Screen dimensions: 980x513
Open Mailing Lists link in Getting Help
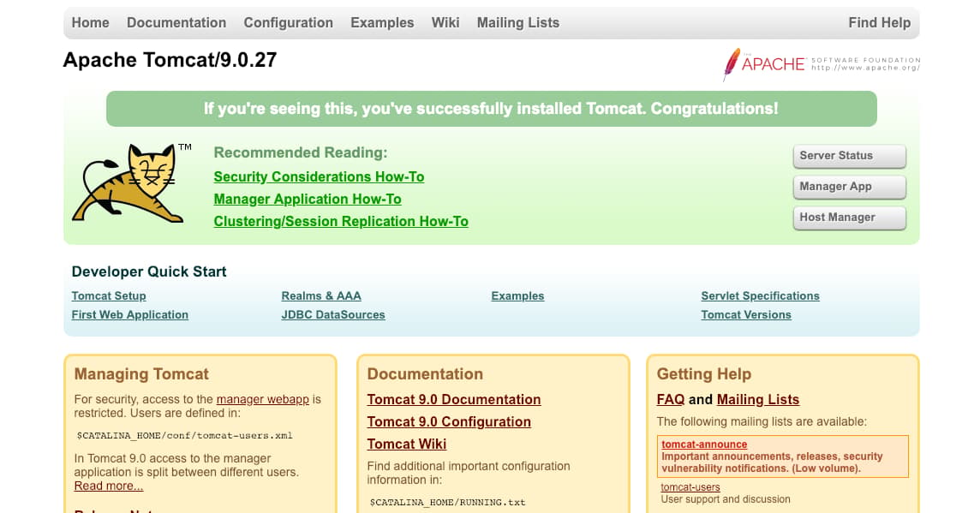point(758,399)
